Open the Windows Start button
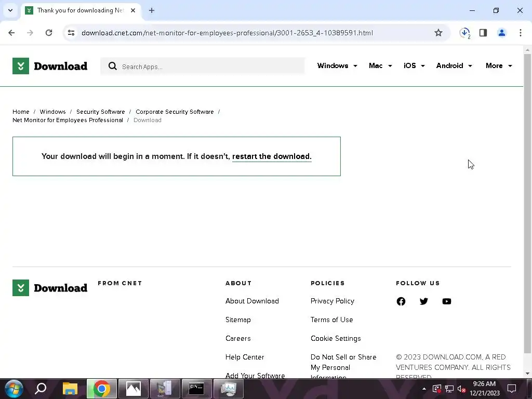Screen dimensions: 532x399 pos(14,389)
